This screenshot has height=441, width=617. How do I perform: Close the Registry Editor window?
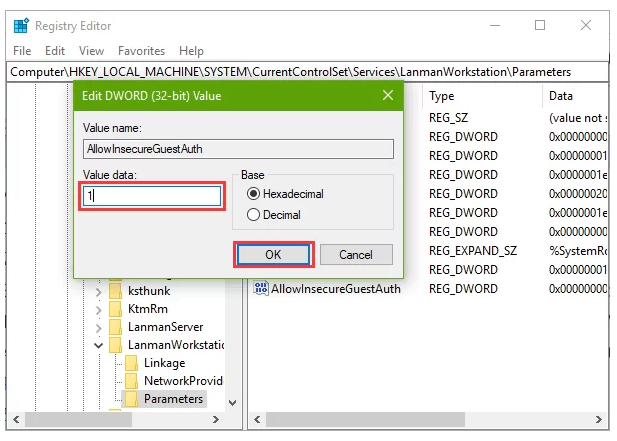(586, 26)
